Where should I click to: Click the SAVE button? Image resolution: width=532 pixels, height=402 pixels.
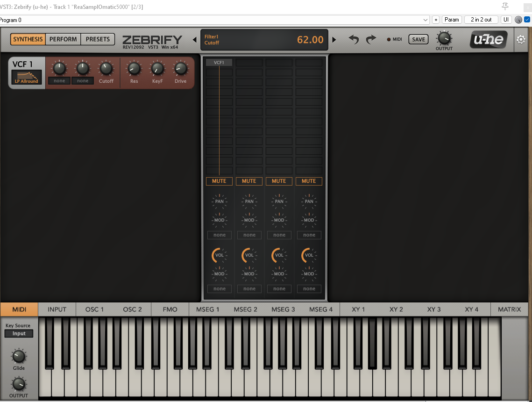coord(419,39)
